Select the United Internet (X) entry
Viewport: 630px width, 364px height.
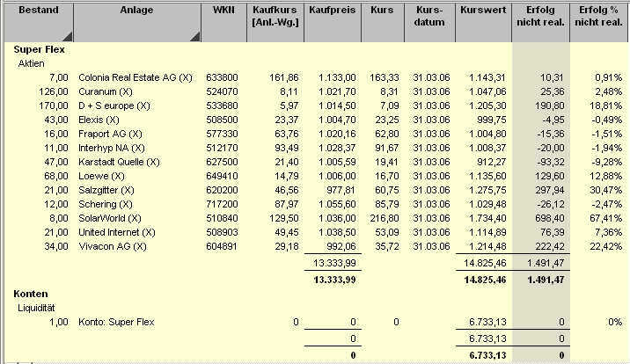click(117, 232)
